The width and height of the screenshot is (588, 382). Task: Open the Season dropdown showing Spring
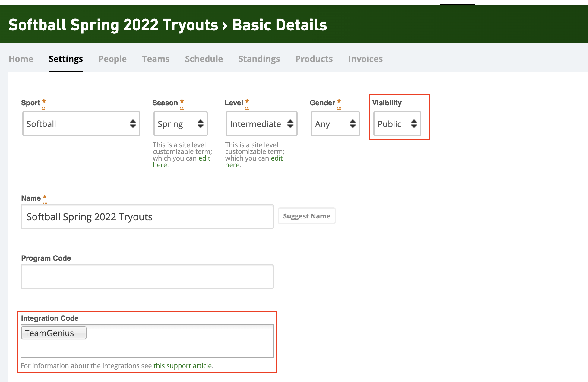pyautogui.click(x=180, y=124)
